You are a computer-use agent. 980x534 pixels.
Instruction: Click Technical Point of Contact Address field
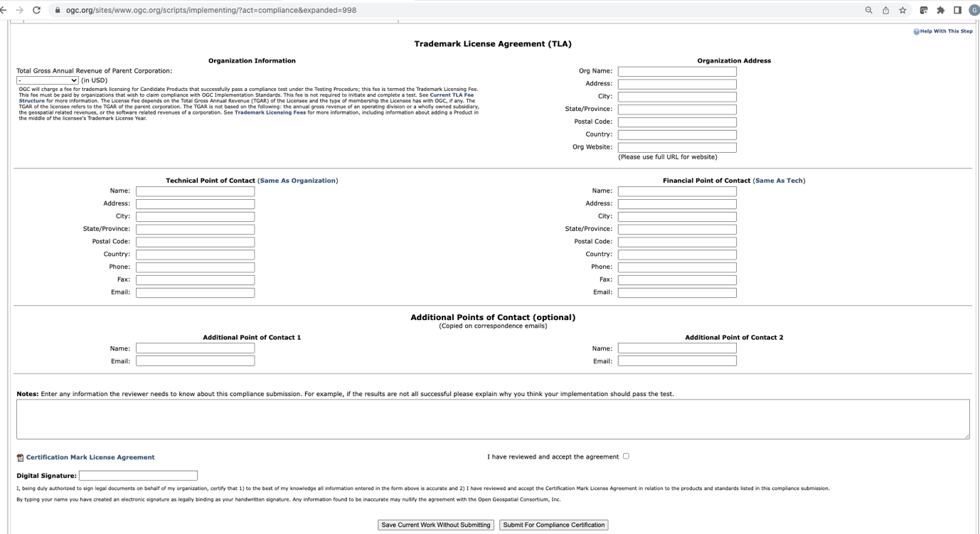[x=195, y=204]
